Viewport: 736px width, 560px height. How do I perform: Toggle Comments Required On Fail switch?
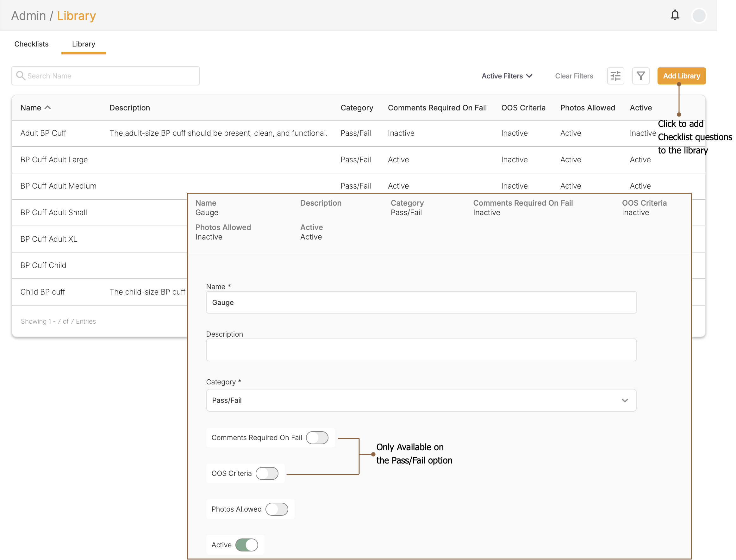(x=317, y=437)
